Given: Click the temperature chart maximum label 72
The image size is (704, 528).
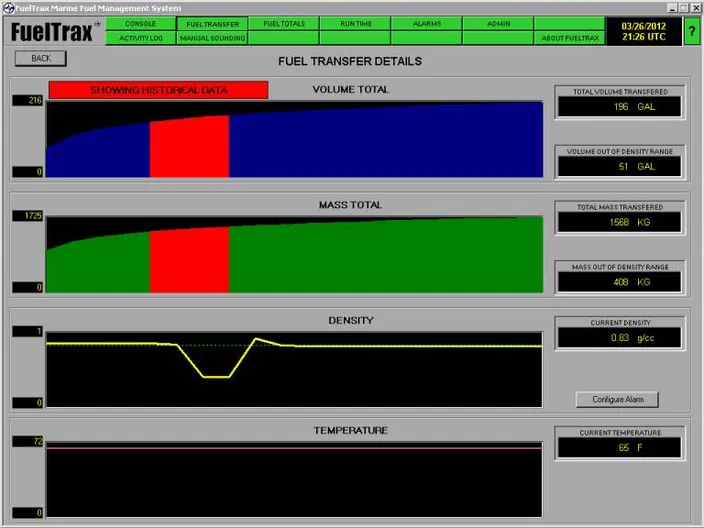Looking at the screenshot, I should tap(27, 441).
